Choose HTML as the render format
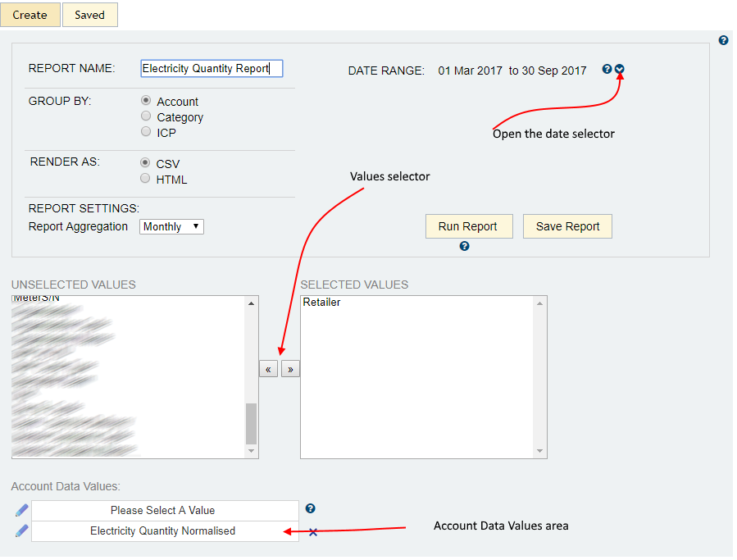The height and width of the screenshot is (560, 737). point(146,179)
